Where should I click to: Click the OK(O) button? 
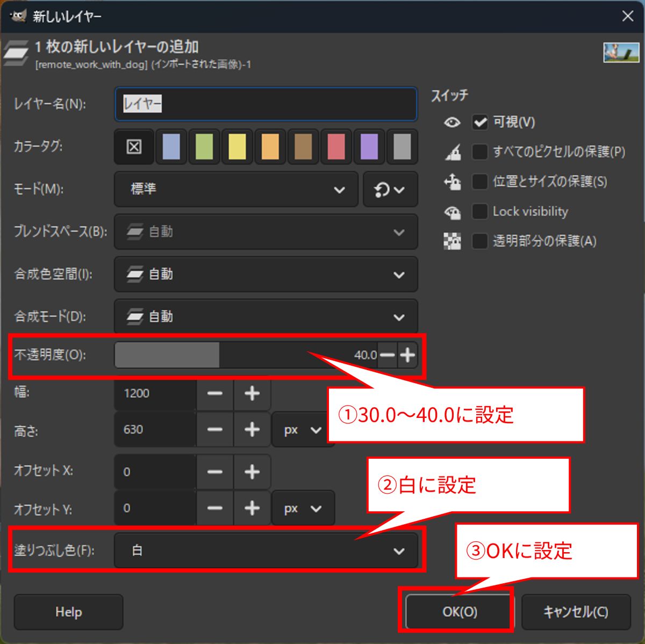(460, 612)
